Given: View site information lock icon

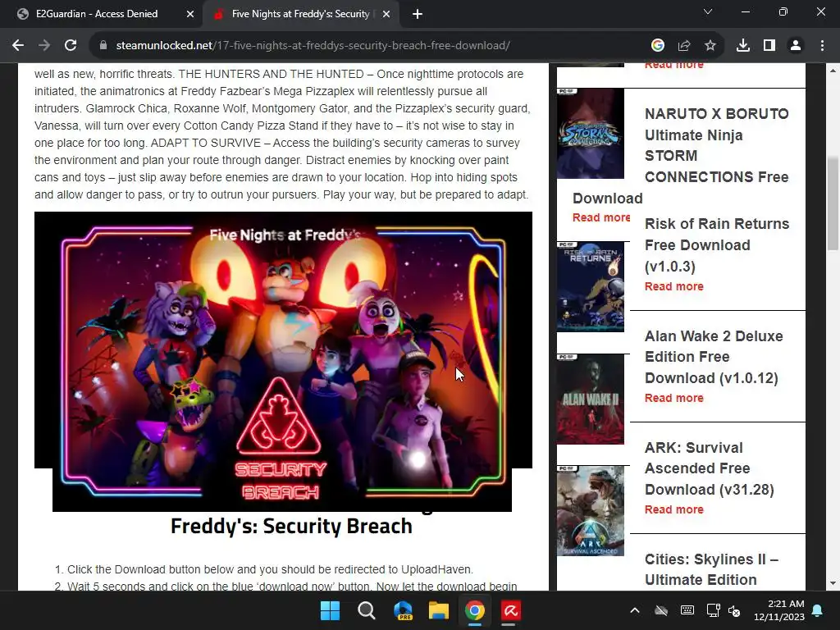Looking at the screenshot, I should click(103, 46).
